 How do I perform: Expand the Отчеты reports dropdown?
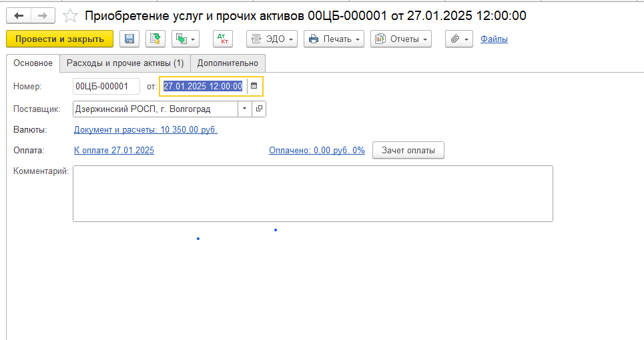point(401,39)
